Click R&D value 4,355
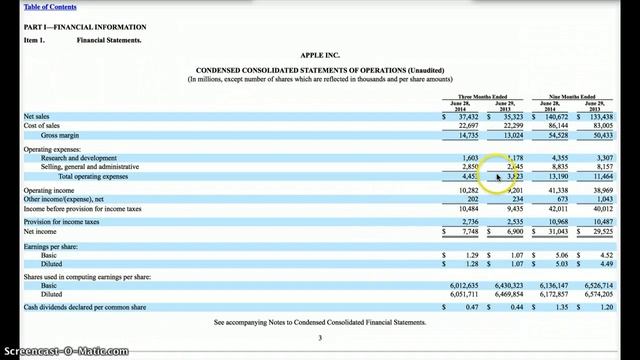 click(x=560, y=158)
